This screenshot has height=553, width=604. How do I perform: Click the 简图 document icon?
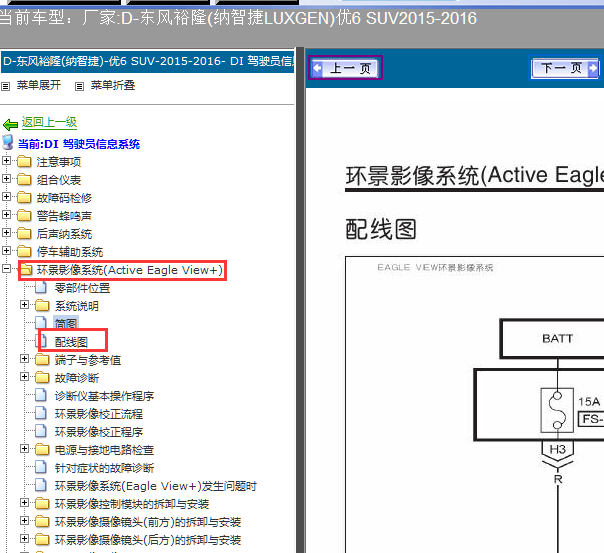pos(41,323)
